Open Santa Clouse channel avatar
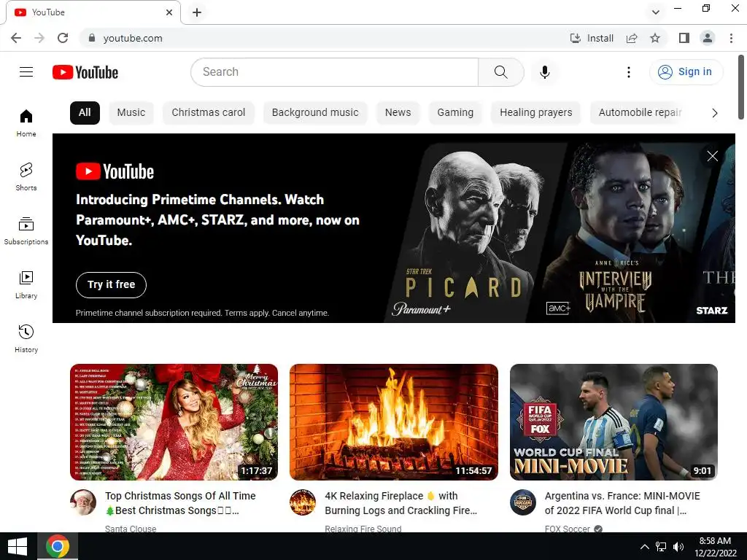 tap(83, 502)
